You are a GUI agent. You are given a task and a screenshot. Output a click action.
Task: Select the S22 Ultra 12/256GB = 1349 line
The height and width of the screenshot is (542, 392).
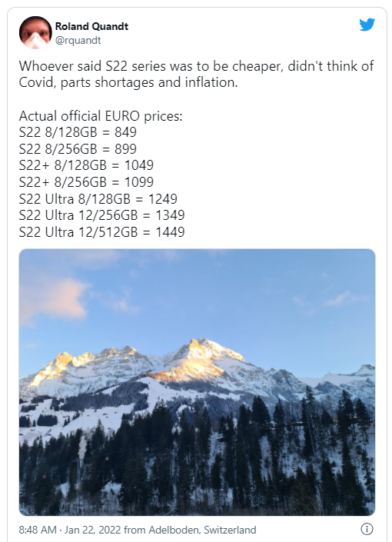102,215
